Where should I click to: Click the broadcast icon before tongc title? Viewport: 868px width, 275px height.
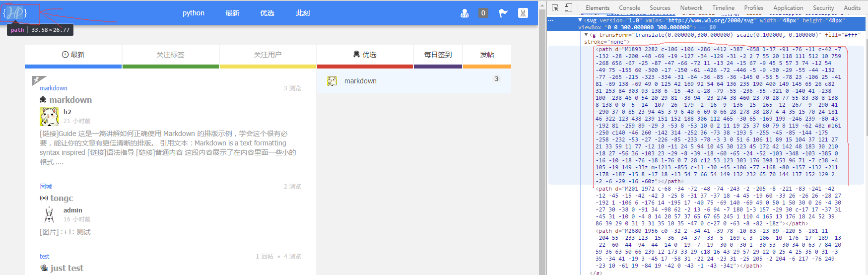(x=44, y=198)
